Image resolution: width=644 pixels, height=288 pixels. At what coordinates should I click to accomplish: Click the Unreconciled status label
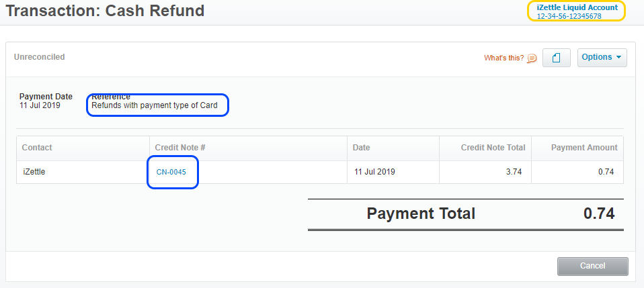click(x=40, y=57)
